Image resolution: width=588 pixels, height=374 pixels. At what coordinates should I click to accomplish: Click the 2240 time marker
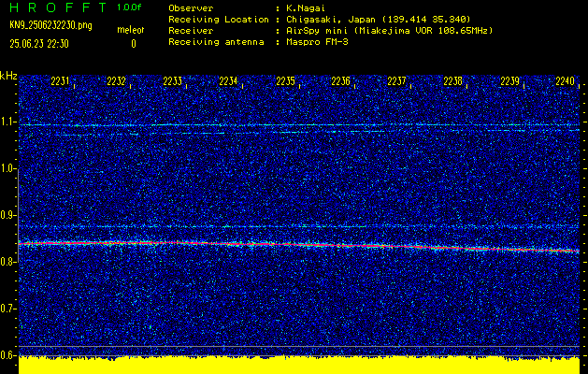point(566,81)
